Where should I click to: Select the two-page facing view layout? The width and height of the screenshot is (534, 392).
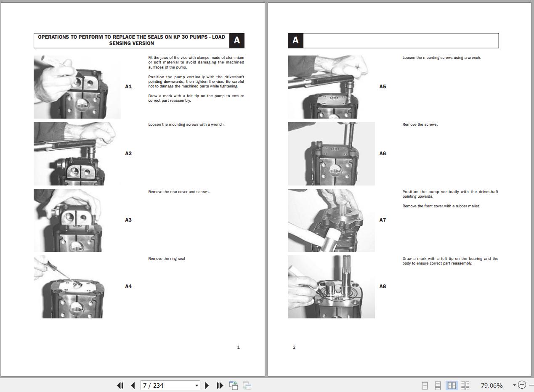(x=452, y=385)
